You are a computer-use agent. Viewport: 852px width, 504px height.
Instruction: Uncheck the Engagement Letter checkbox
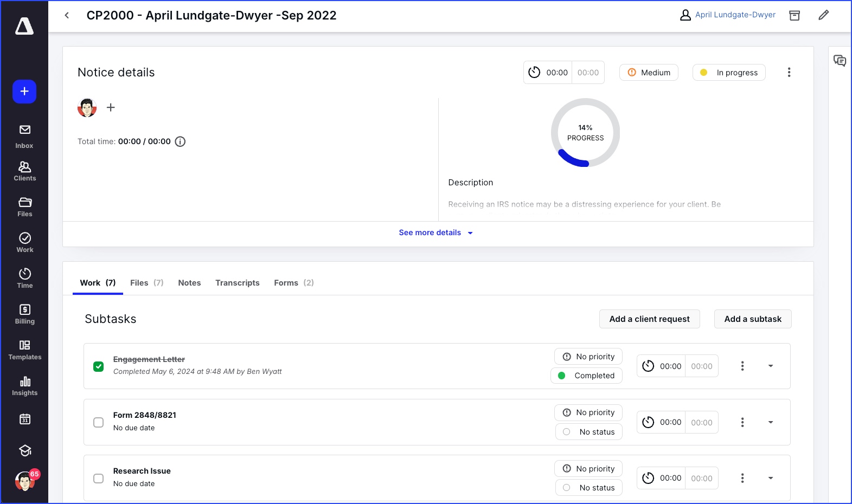(98, 366)
